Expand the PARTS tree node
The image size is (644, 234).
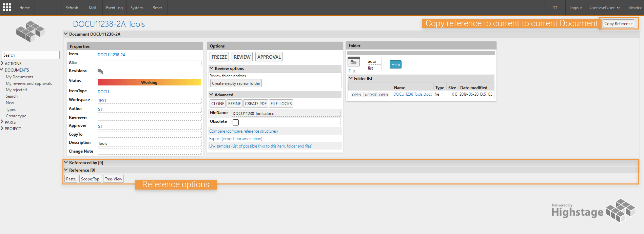click(x=2, y=122)
